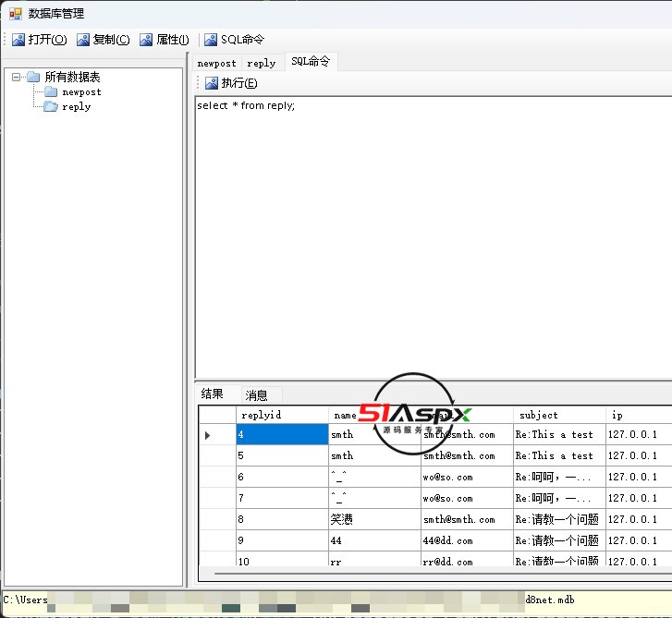The height and width of the screenshot is (618, 672).
Task: Select the cell with replyid 5
Action: (x=282, y=455)
